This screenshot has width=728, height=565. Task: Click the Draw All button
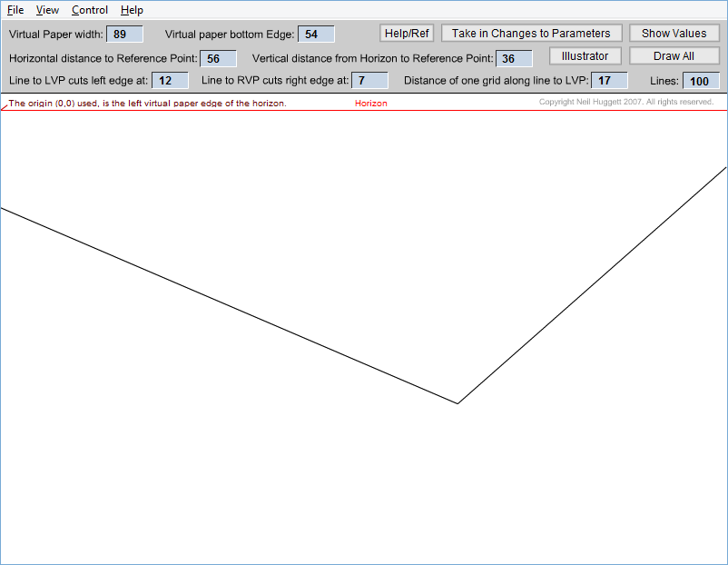click(674, 56)
